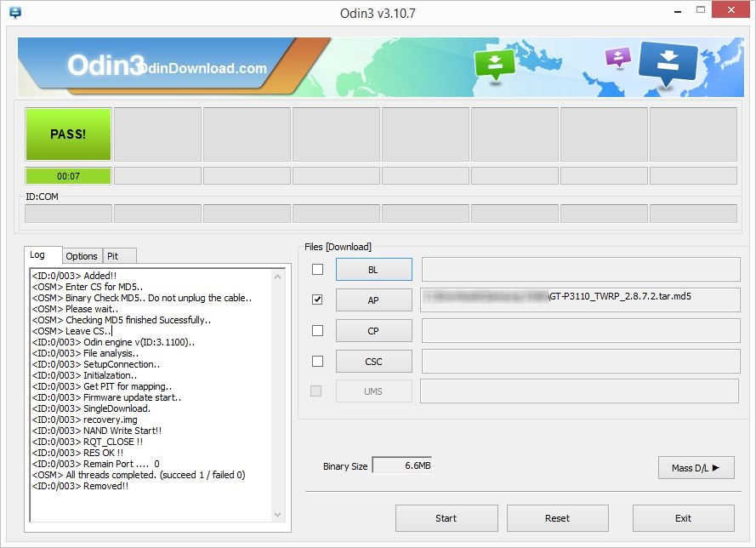Click log line 'RES OK !!'
The width and height of the screenshot is (756, 548).
click(77, 453)
